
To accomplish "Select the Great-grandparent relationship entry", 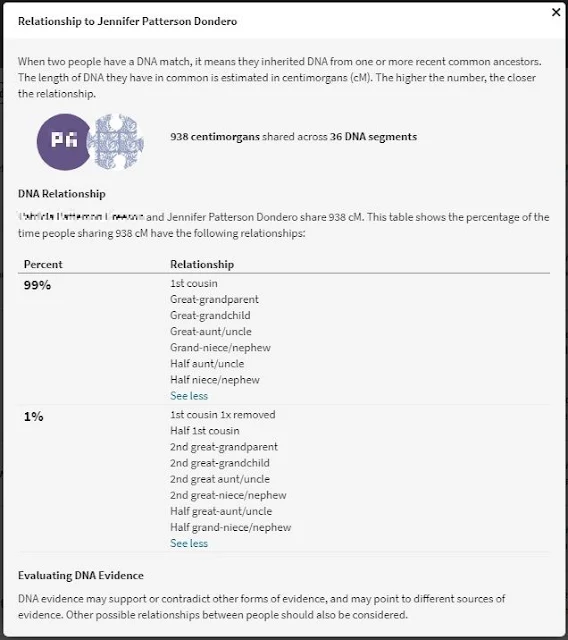I will [214, 299].
